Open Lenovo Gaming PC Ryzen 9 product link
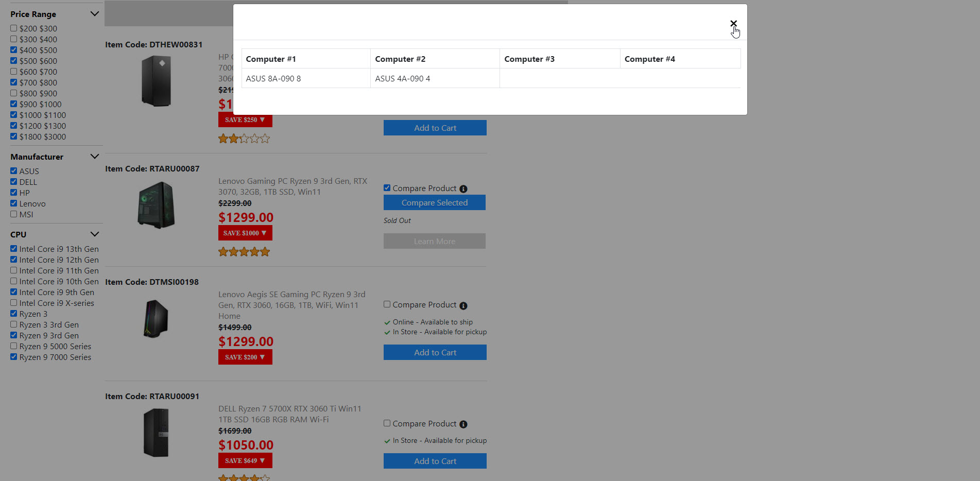The image size is (980, 481). click(x=293, y=186)
